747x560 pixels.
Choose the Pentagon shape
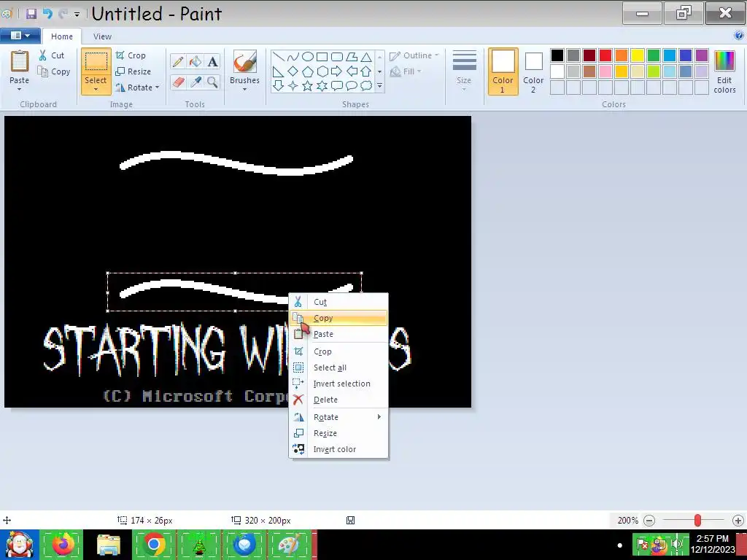point(308,71)
